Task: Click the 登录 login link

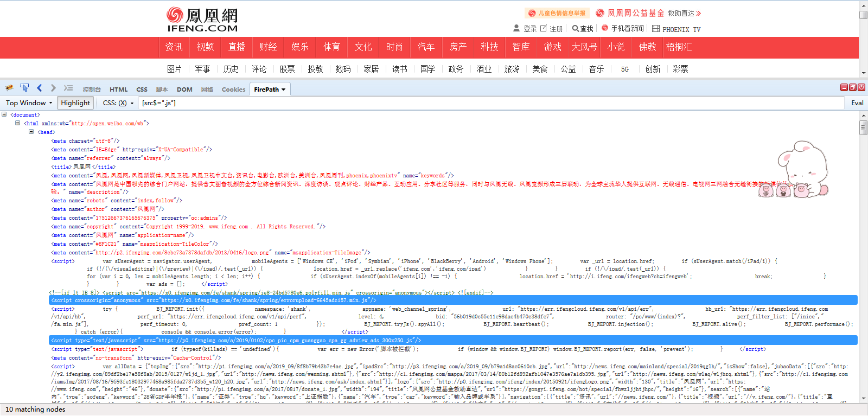Action: point(530,29)
